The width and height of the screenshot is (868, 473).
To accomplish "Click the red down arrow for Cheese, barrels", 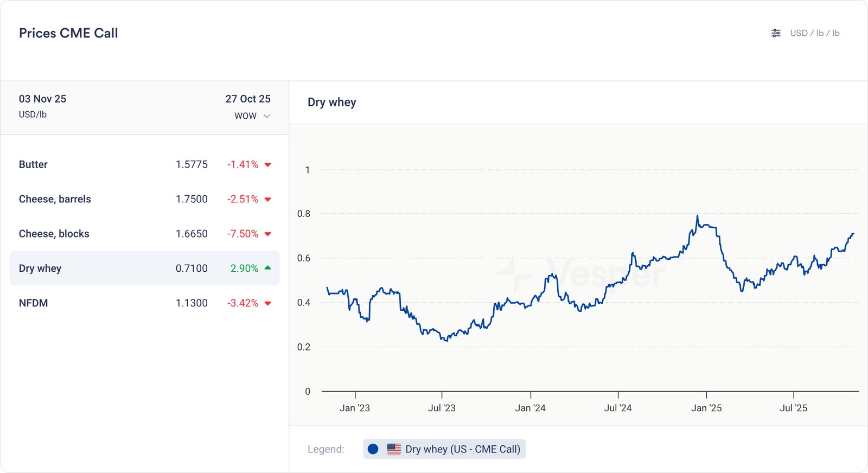I will coord(267,200).
